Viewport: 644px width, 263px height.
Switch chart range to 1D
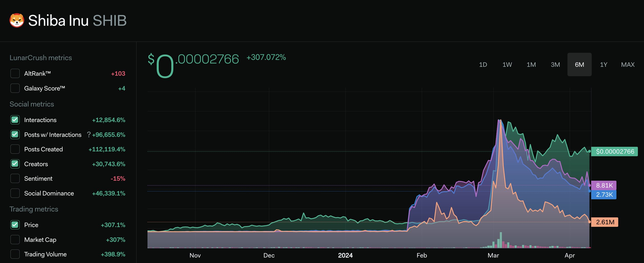[x=483, y=64]
